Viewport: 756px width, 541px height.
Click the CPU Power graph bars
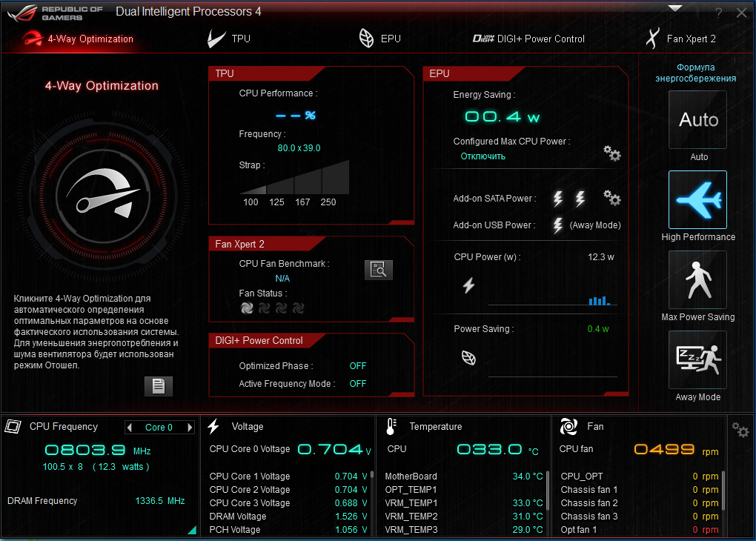[600, 300]
